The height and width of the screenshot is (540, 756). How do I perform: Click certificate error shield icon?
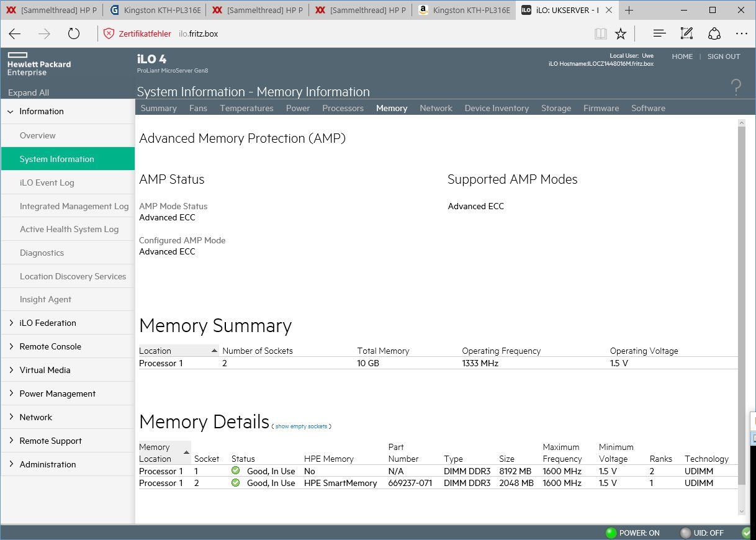pyautogui.click(x=109, y=34)
